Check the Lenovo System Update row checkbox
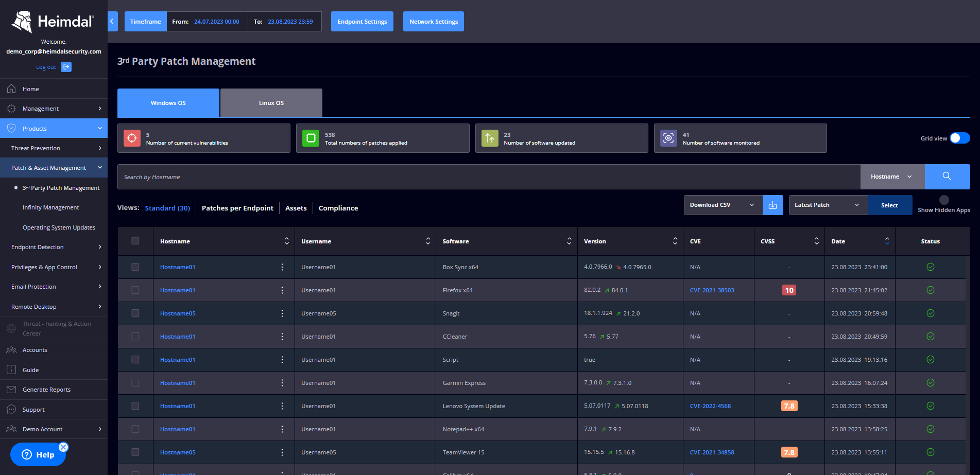Viewport: 980px width, 475px height. pos(135,406)
